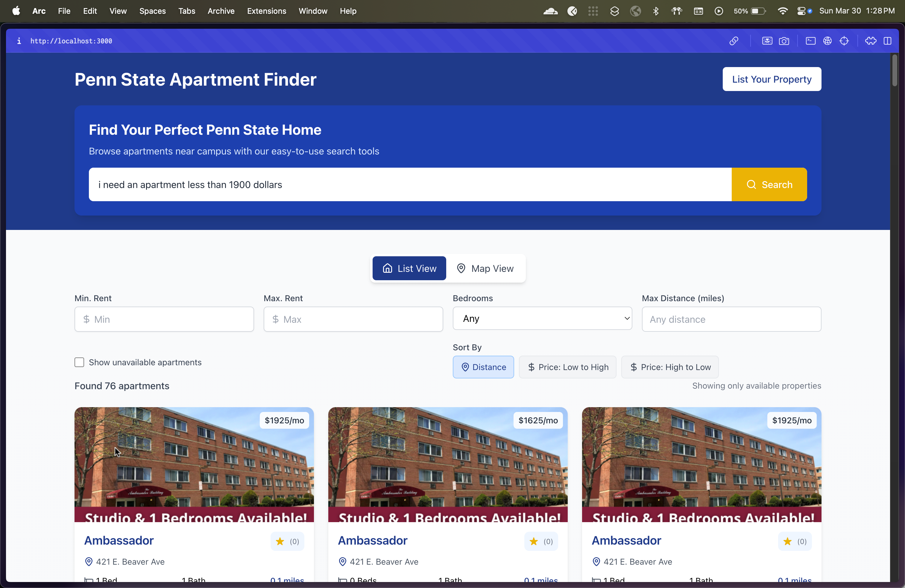This screenshot has width=905, height=588.
Task: Open the Archive menu
Action: pyautogui.click(x=221, y=11)
